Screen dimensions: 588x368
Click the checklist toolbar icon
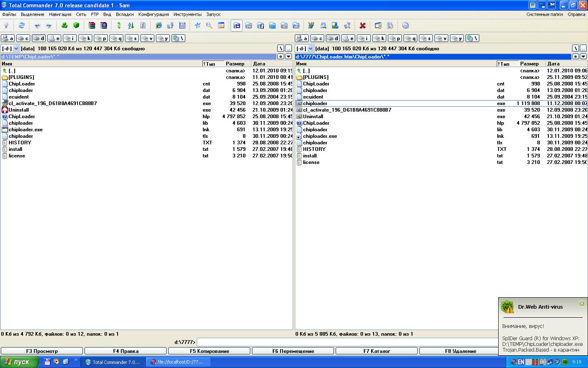143,25
